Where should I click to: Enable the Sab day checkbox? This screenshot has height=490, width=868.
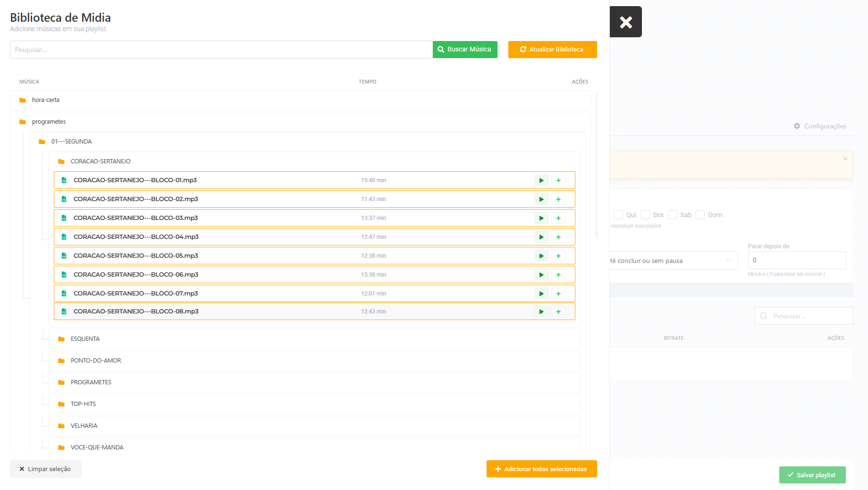[673, 215]
